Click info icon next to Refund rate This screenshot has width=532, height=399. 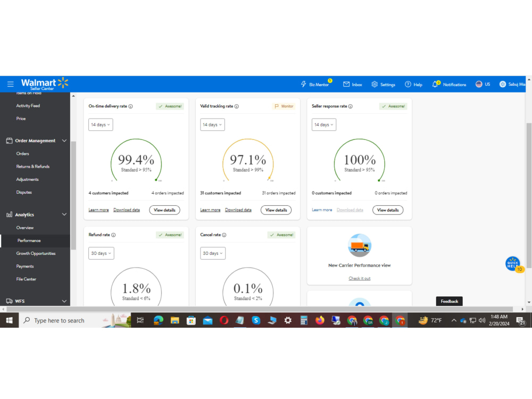[x=113, y=235]
